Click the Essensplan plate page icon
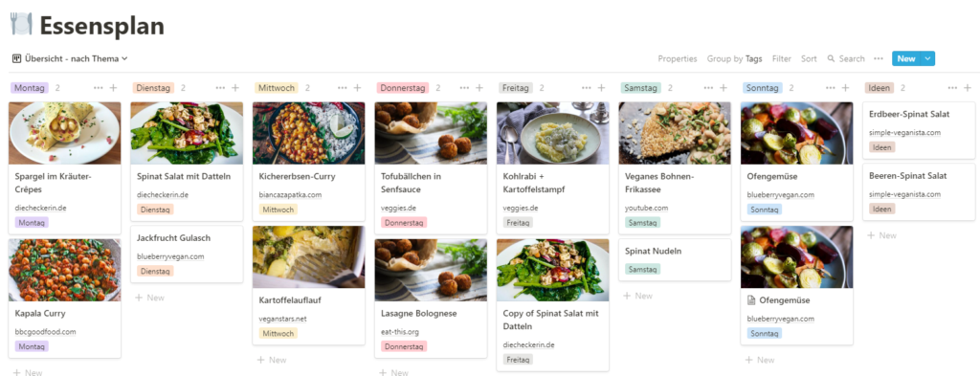 click(21, 25)
